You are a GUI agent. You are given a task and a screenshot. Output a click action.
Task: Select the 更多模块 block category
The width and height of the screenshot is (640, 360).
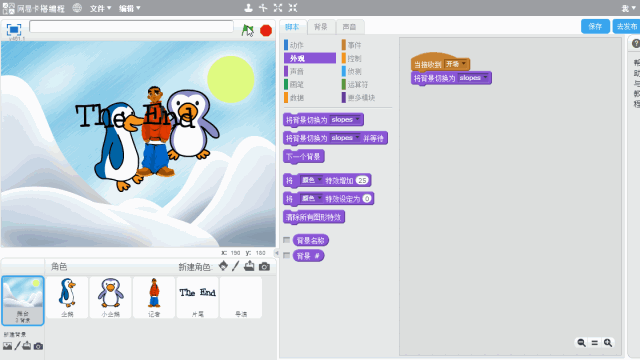tap(367, 97)
